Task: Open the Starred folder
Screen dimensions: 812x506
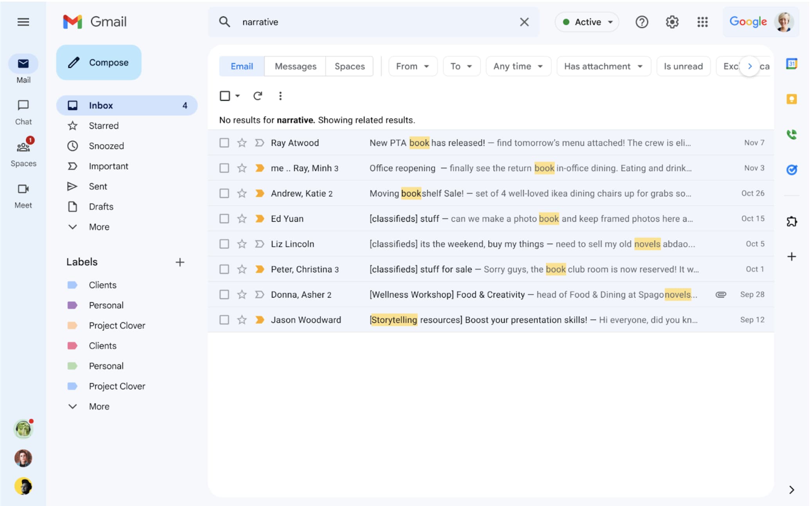Action: click(x=104, y=126)
